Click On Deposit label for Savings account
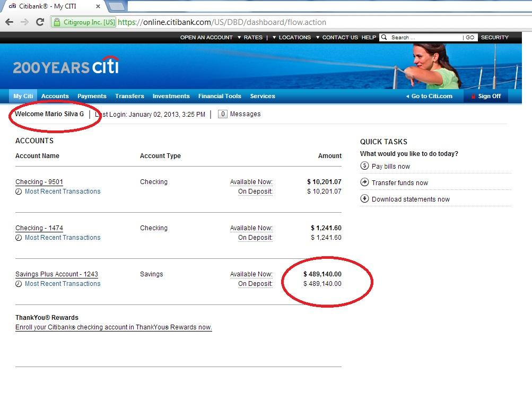532x401 pixels. [255, 284]
